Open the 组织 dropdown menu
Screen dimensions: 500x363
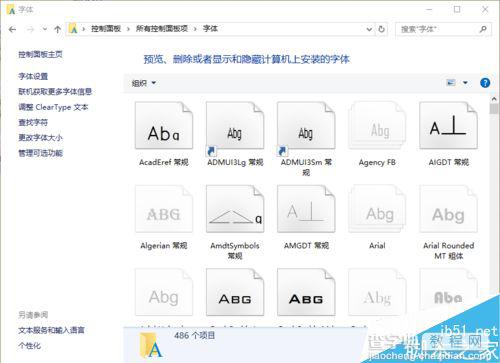144,83
